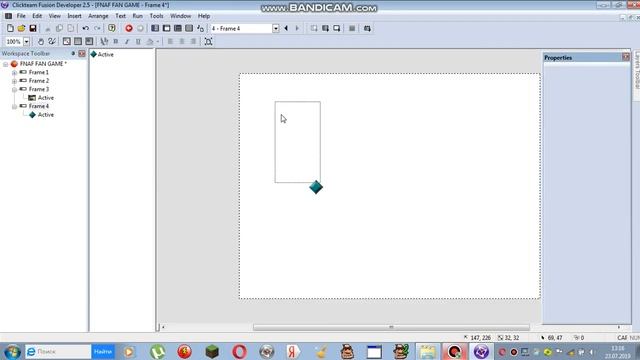Click the teal diamond object on the frame
Image resolution: width=640 pixels, height=360 pixels.
click(x=316, y=187)
